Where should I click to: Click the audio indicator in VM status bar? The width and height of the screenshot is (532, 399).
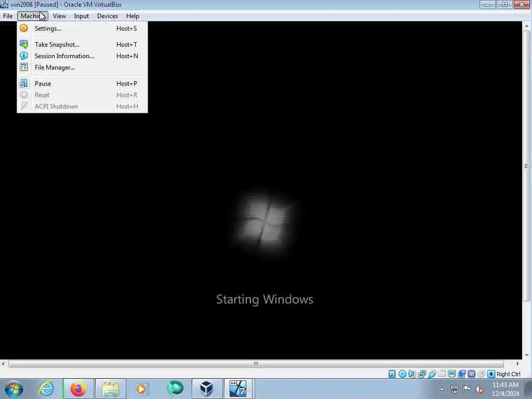(x=412, y=374)
